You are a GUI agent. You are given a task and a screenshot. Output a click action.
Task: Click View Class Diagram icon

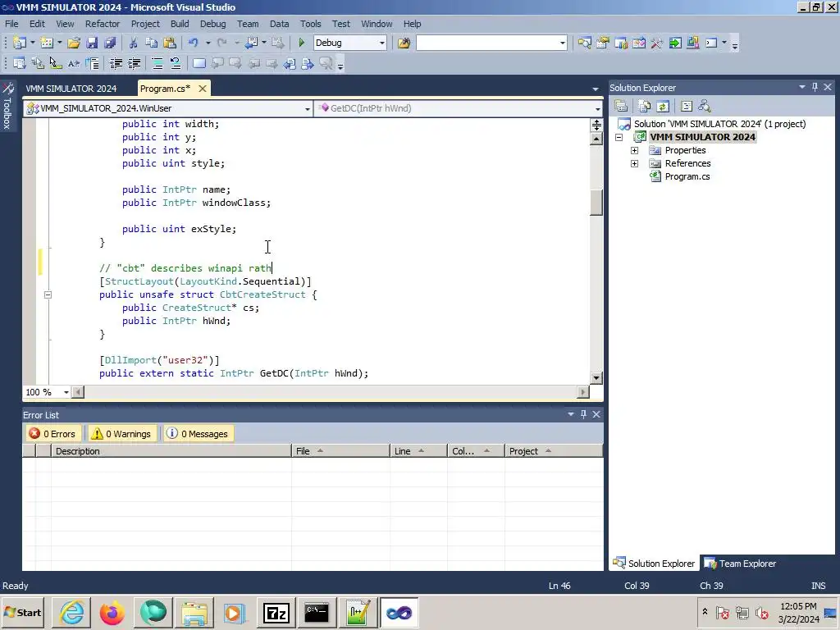click(x=705, y=106)
